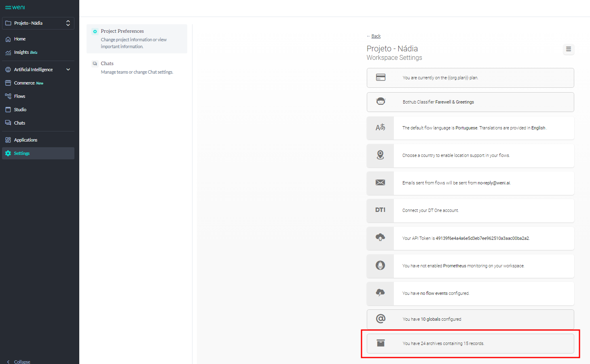The width and height of the screenshot is (590, 364).
Task: Click the hamburger menu icon in Workspace Settings
Action: [x=568, y=49]
